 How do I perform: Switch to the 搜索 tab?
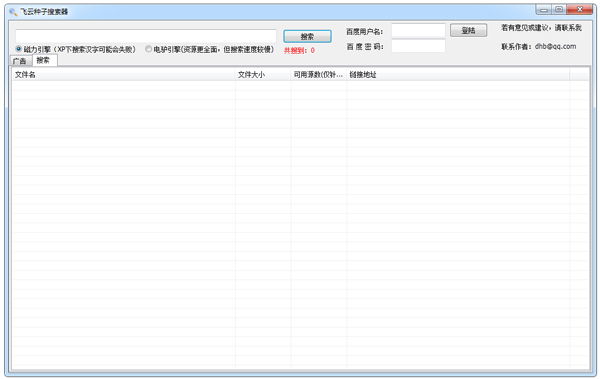[x=44, y=60]
